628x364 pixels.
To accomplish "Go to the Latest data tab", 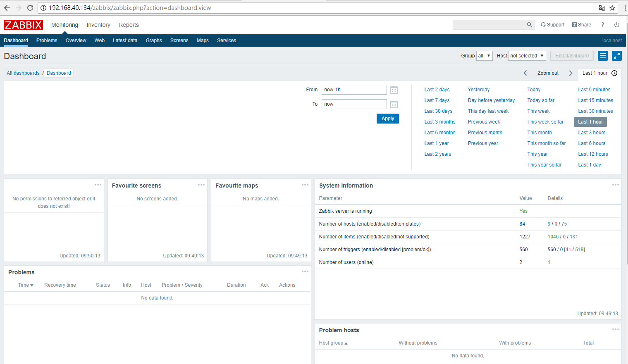I will [125, 40].
